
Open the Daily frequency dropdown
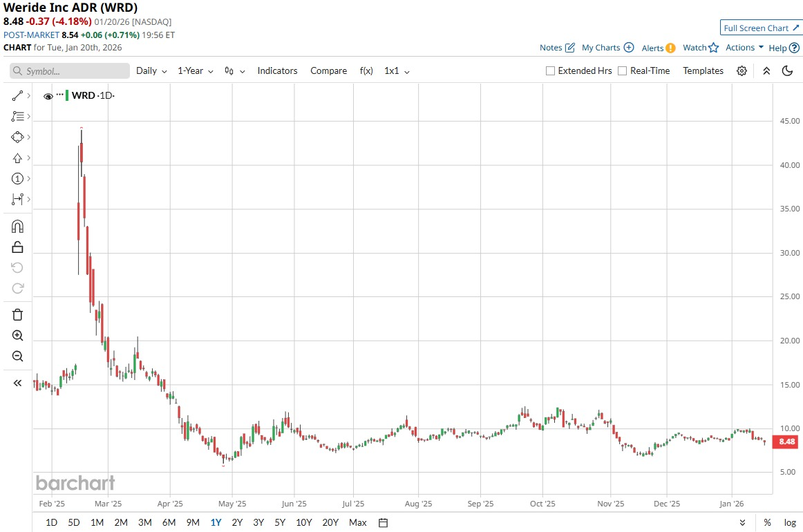tap(151, 71)
